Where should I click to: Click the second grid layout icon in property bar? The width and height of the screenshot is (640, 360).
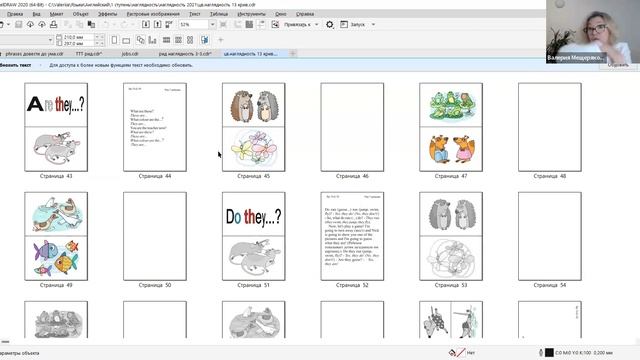tap(178, 40)
